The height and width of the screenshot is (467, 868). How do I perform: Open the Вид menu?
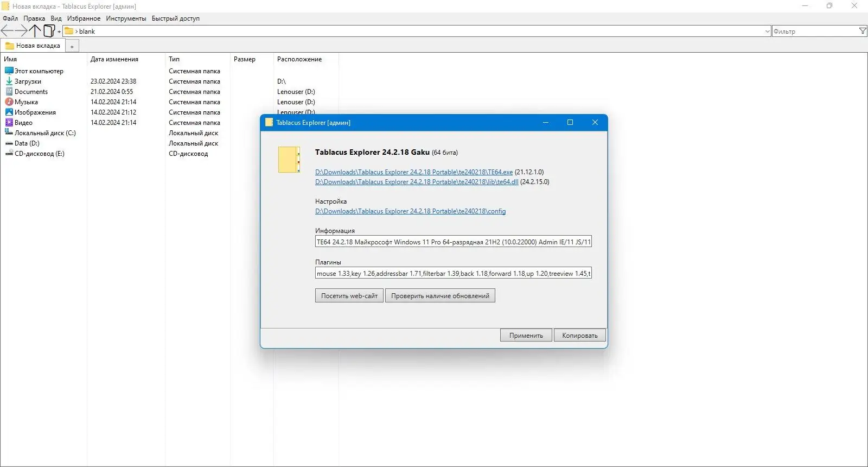[x=56, y=18]
